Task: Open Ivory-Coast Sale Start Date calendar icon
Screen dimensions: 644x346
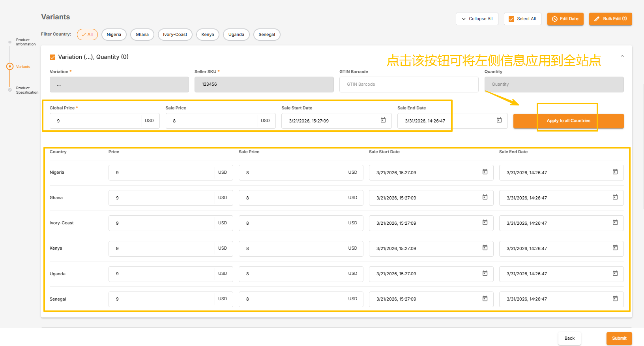Action: point(485,222)
